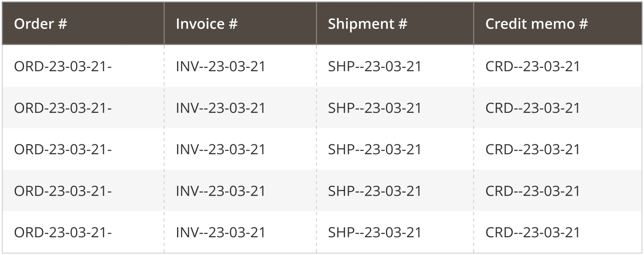The height and width of the screenshot is (255, 644).
Task: Click the first row's ORD-23-03-21- order cell
Action: pos(83,66)
